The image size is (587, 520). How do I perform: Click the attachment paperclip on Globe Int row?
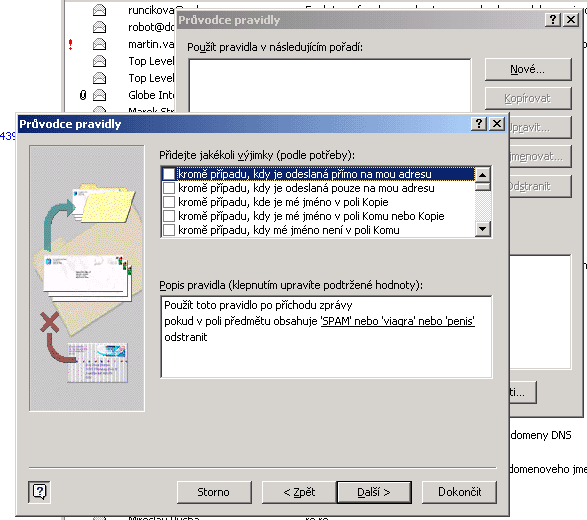click(x=83, y=95)
